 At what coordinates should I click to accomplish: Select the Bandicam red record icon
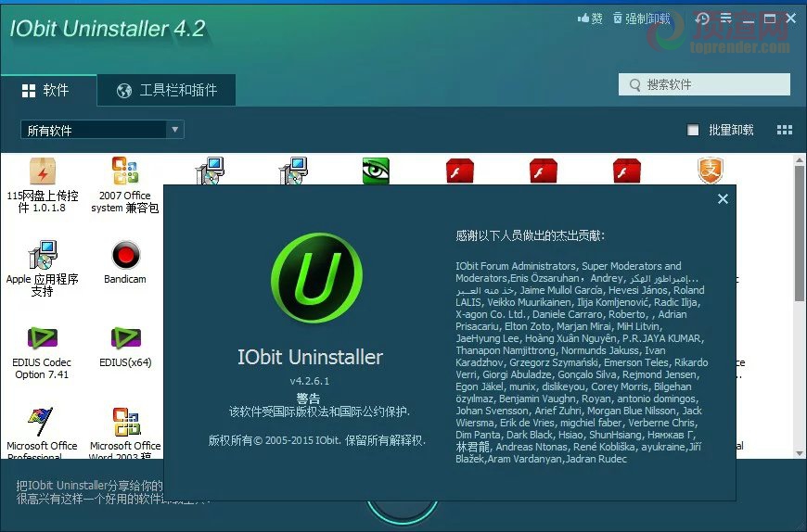pos(125,255)
